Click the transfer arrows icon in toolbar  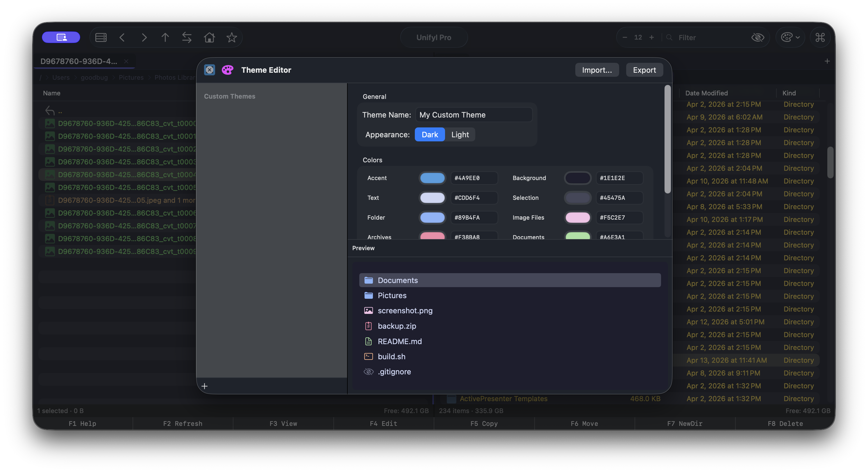(187, 38)
